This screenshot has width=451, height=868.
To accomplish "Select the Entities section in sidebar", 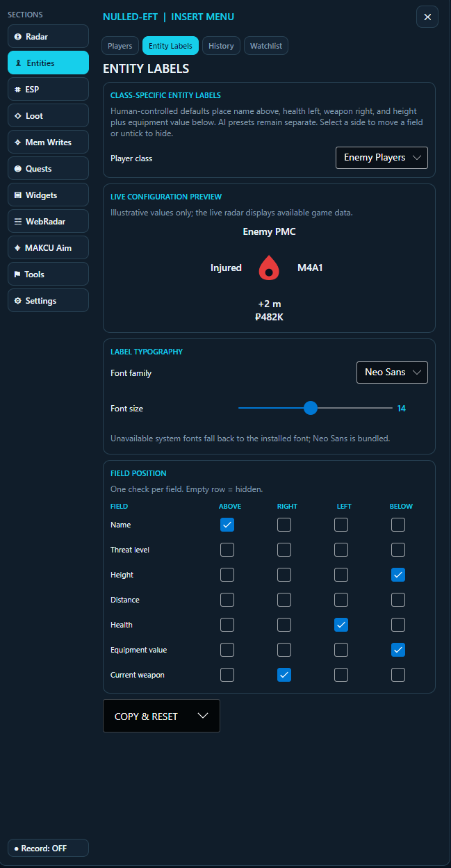I will point(48,63).
